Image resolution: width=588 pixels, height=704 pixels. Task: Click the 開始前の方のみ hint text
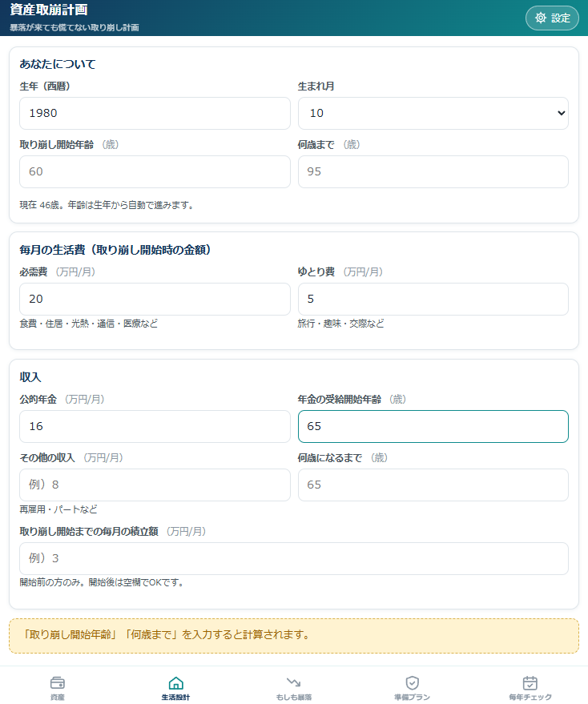pos(102,583)
